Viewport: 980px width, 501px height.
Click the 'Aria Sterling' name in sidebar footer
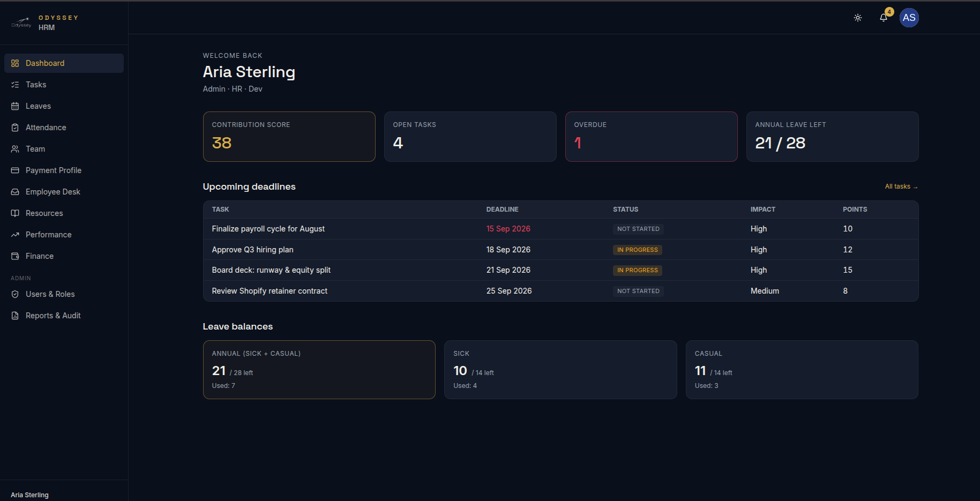[29, 495]
